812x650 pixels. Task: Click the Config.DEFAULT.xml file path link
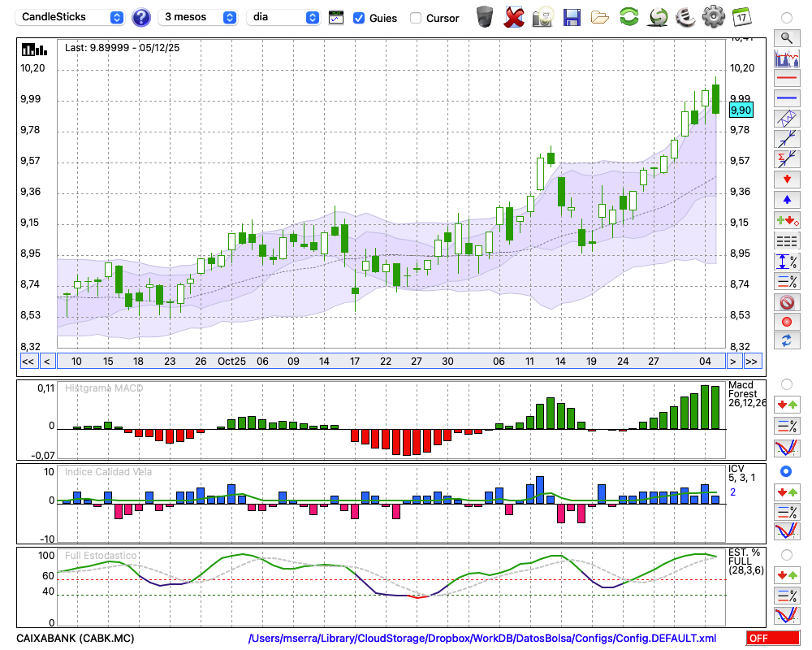click(482, 638)
